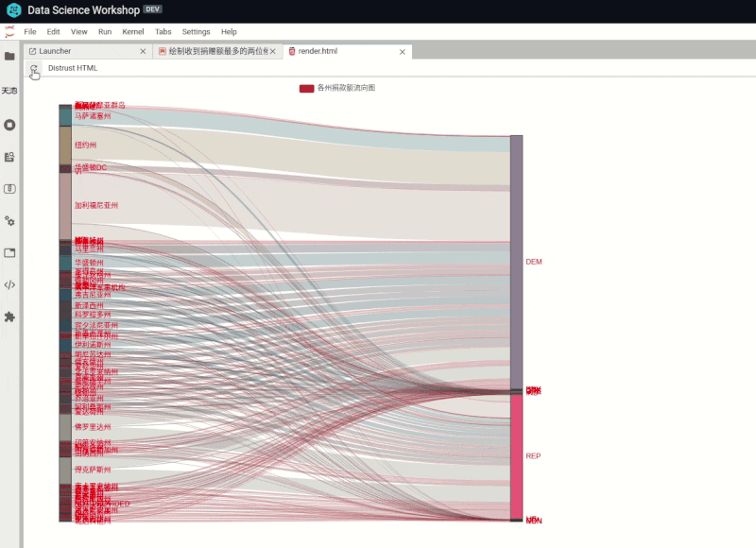Open the open tabs panel icon

(9, 252)
